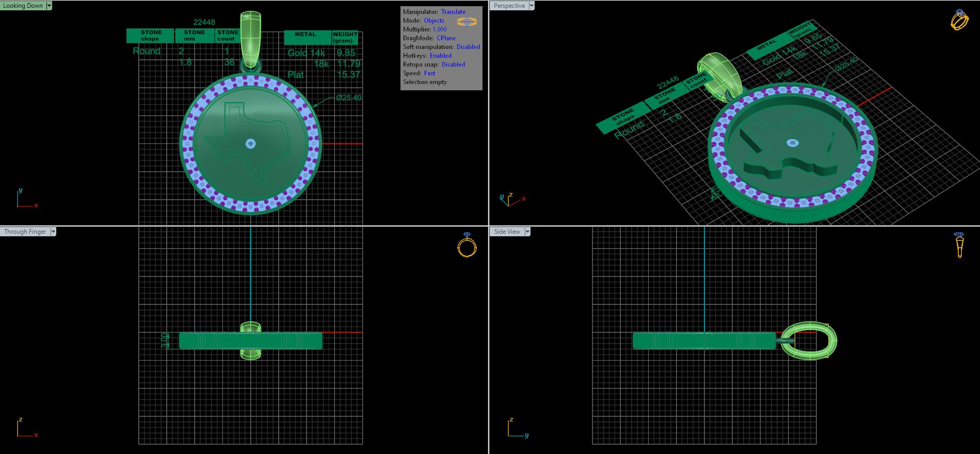The width and height of the screenshot is (980, 454).
Task: Select the Side View viewport title
Action: point(507,232)
